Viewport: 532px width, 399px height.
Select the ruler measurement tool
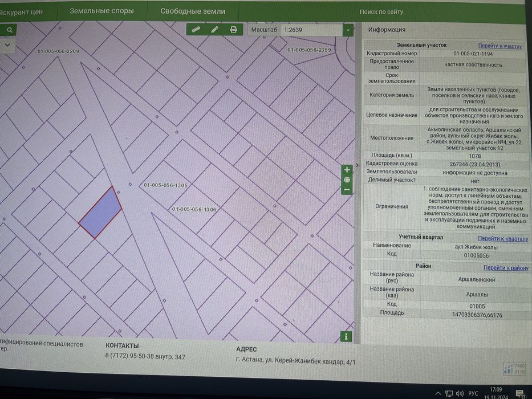196,30
